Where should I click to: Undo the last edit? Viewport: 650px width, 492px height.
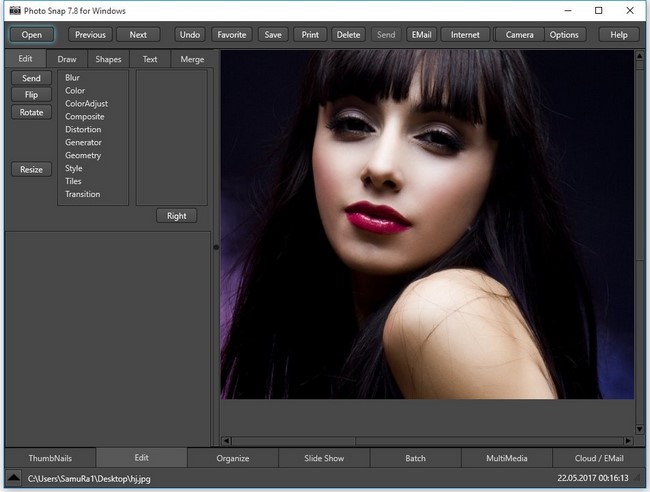[x=189, y=35]
